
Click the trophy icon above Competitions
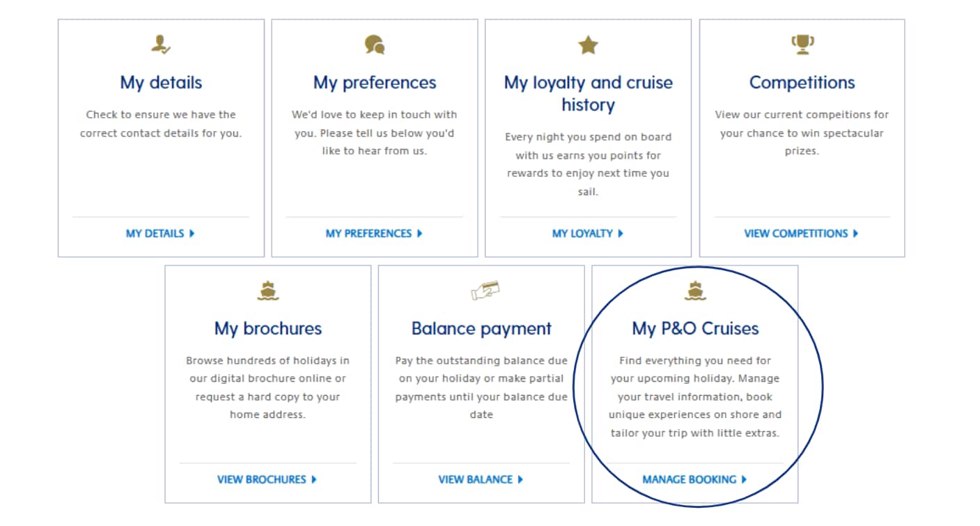[x=802, y=45]
